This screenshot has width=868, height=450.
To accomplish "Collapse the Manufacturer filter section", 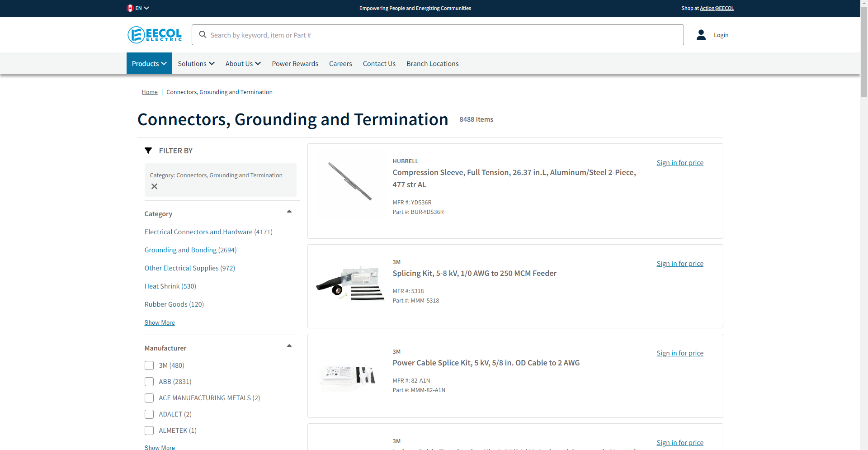I will point(289,346).
